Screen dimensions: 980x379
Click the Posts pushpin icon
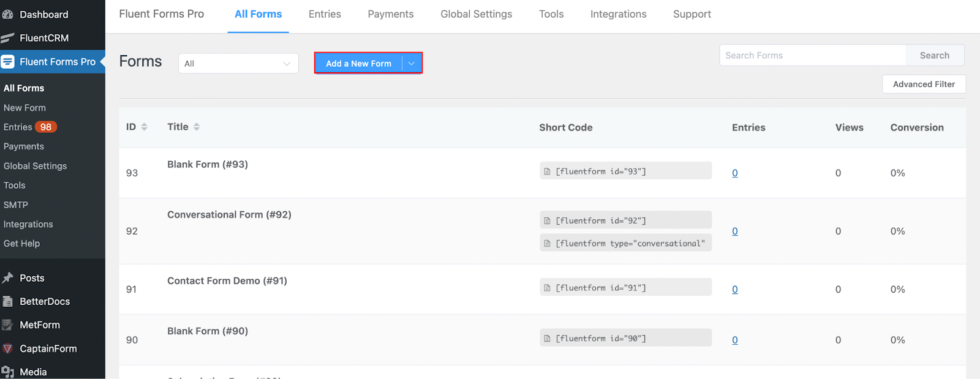point(7,278)
